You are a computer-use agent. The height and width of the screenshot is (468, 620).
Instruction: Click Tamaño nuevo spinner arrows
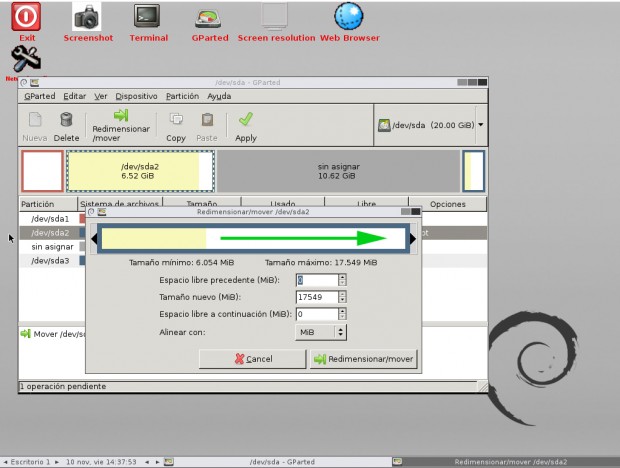pos(342,297)
